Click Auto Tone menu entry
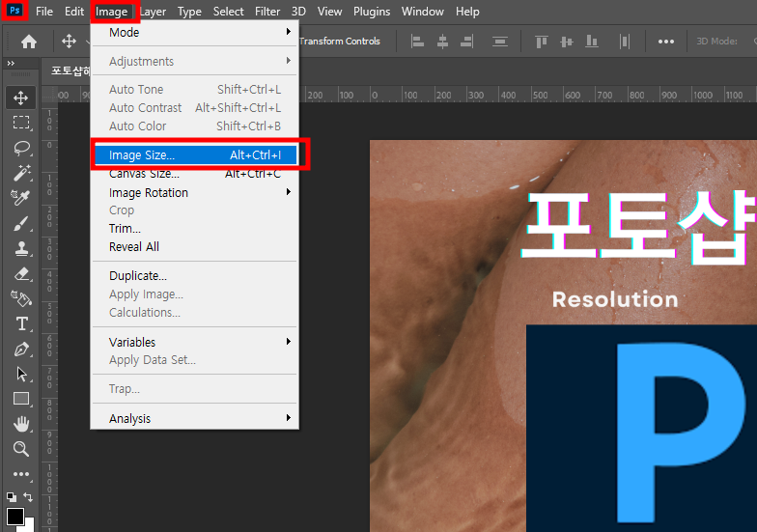This screenshot has height=532, width=757. (x=195, y=89)
